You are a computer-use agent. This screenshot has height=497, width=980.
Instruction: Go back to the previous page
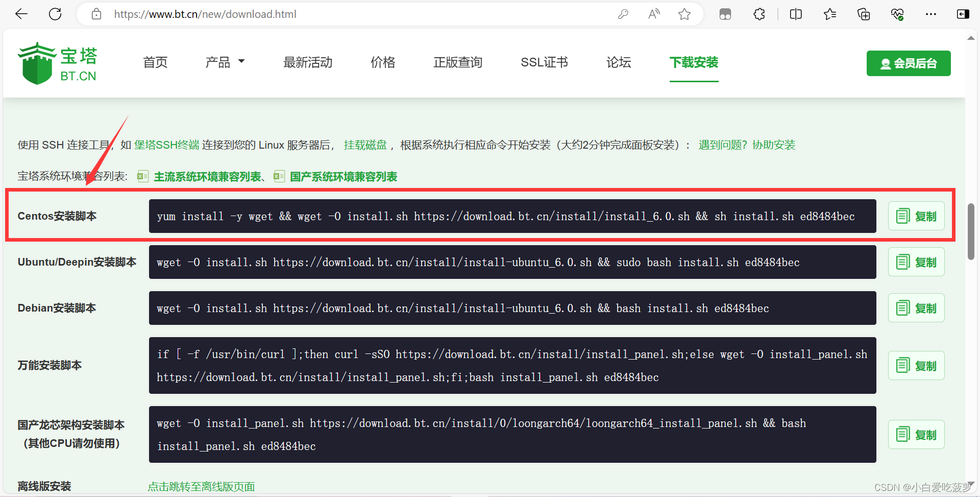click(21, 14)
